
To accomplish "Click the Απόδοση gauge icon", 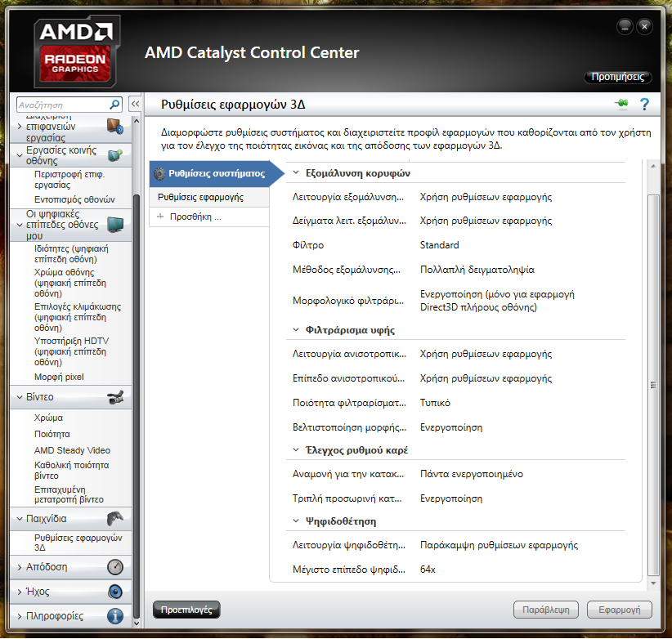I will tap(114, 567).
